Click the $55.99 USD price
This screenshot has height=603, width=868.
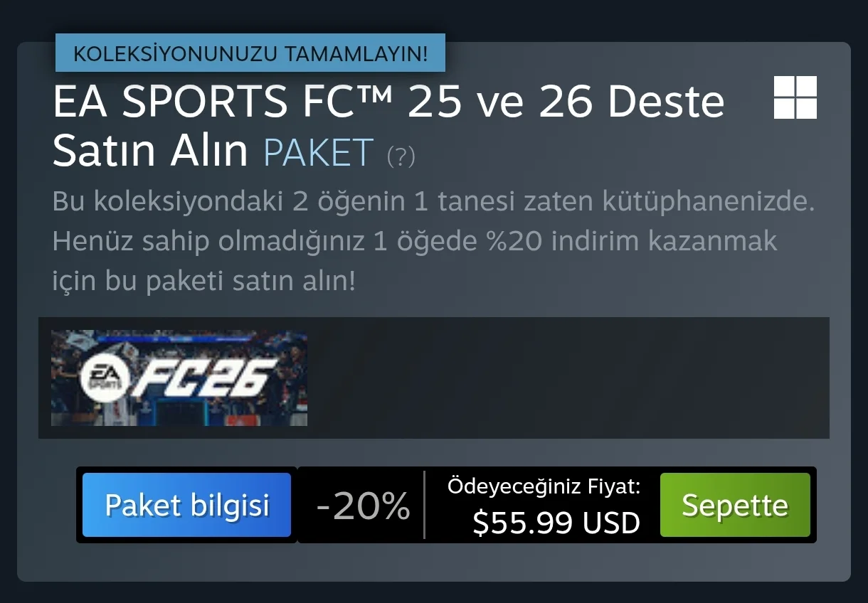click(556, 523)
